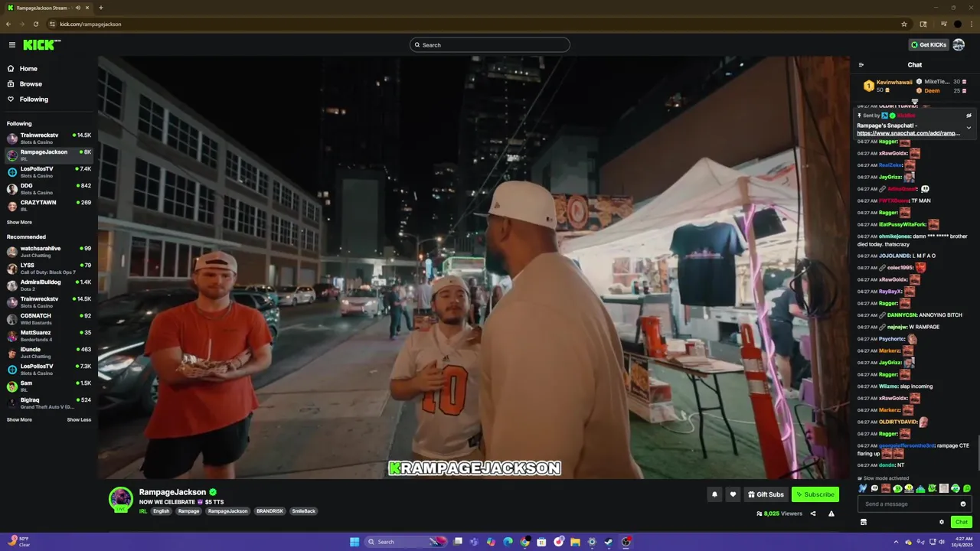The height and width of the screenshot is (551, 980).
Task: Open watchsarahlive recommended channel
Action: [49, 252]
